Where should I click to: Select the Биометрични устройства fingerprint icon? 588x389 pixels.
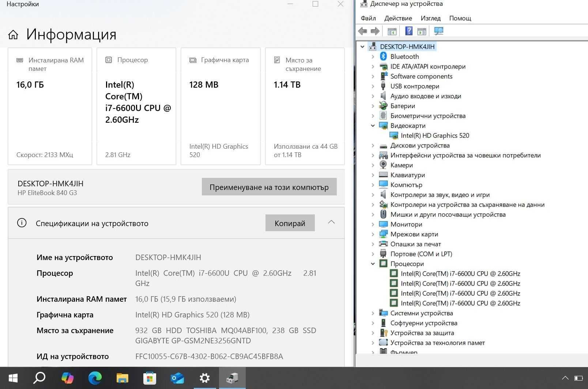tap(383, 116)
